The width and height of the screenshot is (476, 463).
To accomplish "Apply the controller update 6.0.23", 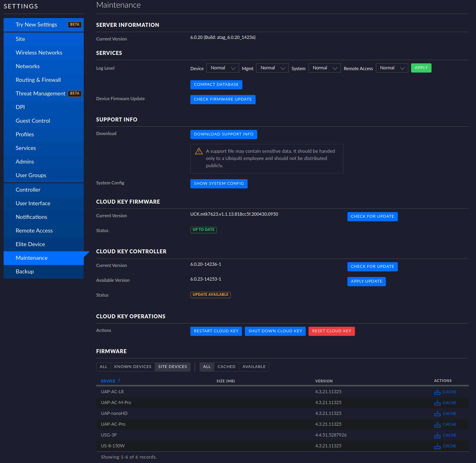I will [366, 282].
